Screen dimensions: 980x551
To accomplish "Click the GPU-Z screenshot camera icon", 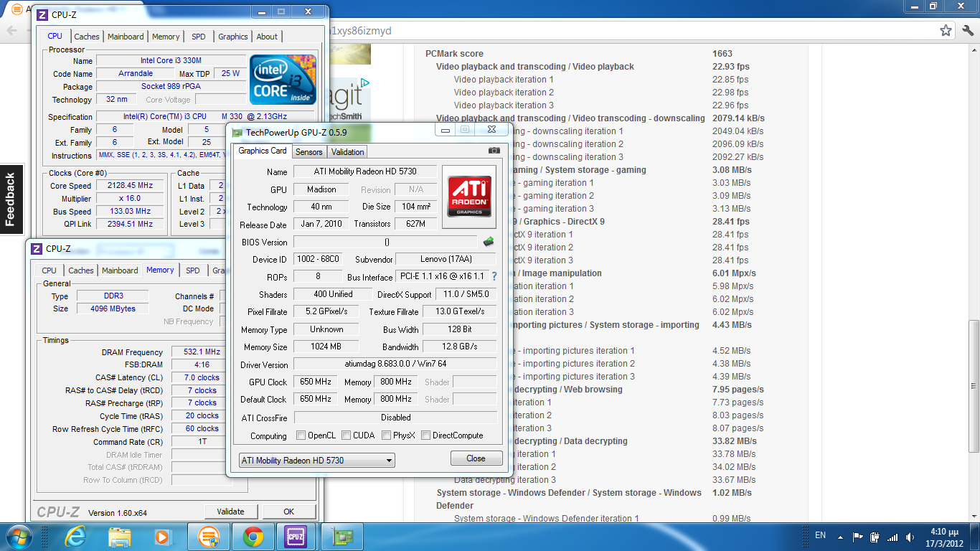I will [x=494, y=151].
